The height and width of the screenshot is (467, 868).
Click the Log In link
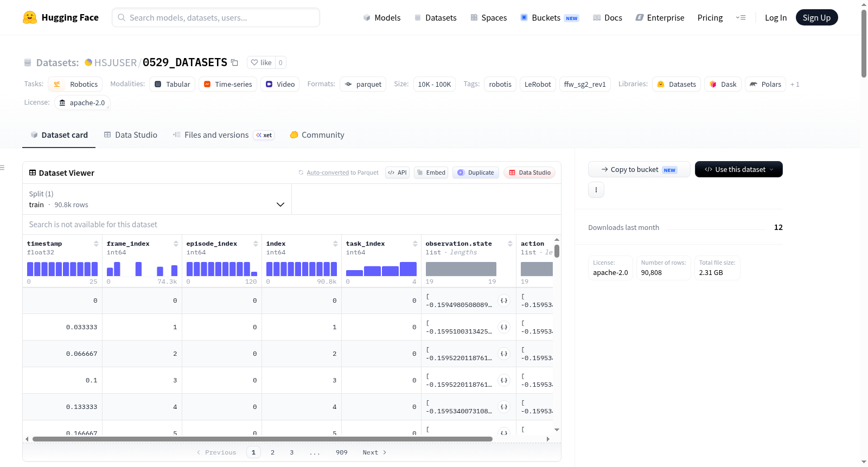click(x=776, y=17)
